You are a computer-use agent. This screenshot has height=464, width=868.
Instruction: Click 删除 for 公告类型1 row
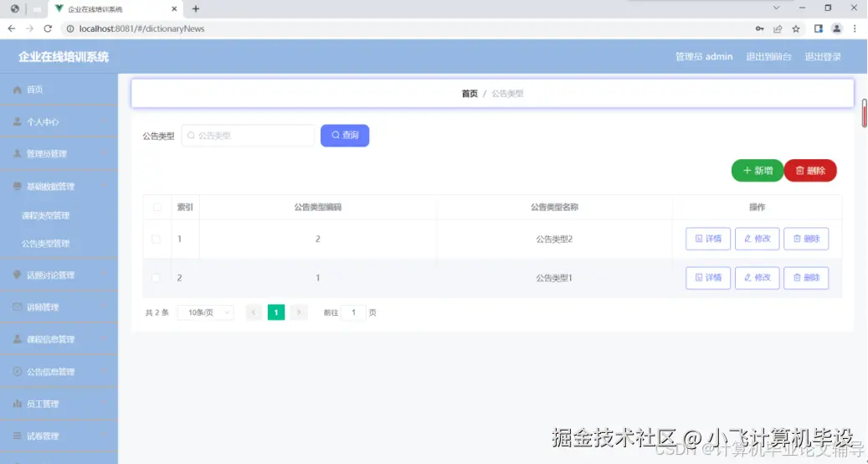[807, 277]
